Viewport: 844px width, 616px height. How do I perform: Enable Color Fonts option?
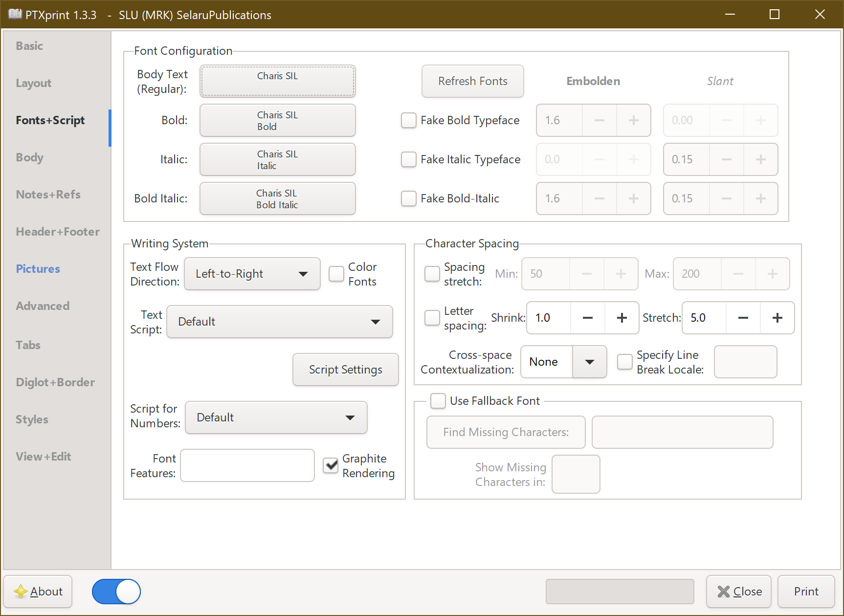tap(336, 274)
